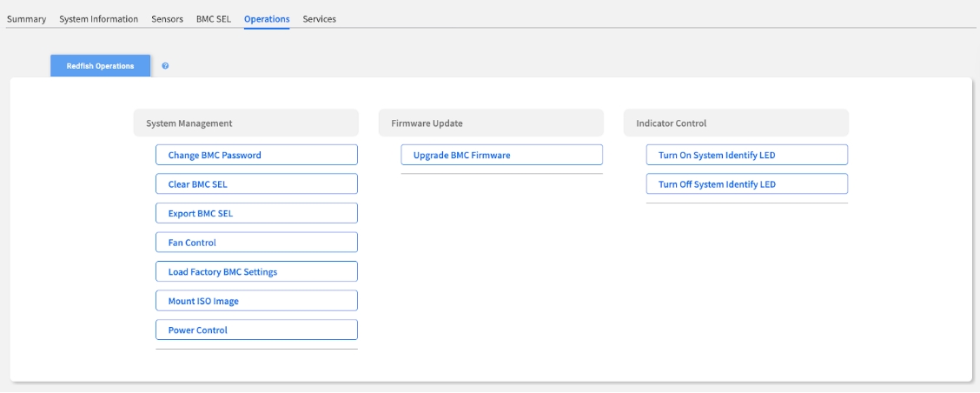
Task: Turn Off System Identify LED
Action: click(x=746, y=184)
